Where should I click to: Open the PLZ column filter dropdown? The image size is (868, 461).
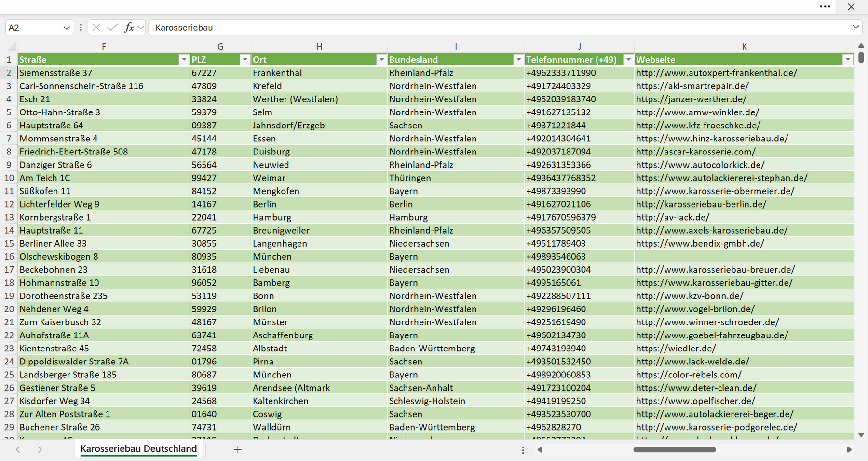[245, 59]
